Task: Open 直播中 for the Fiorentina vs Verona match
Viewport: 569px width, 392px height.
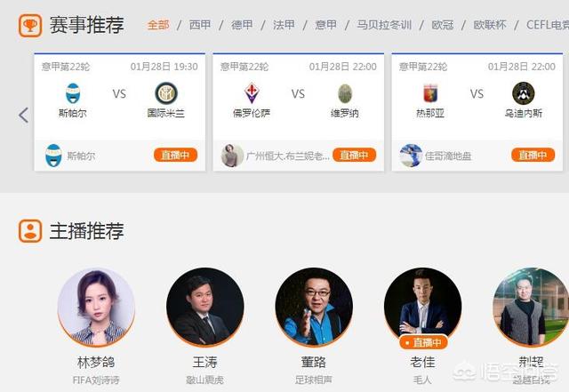Action: tap(355, 156)
